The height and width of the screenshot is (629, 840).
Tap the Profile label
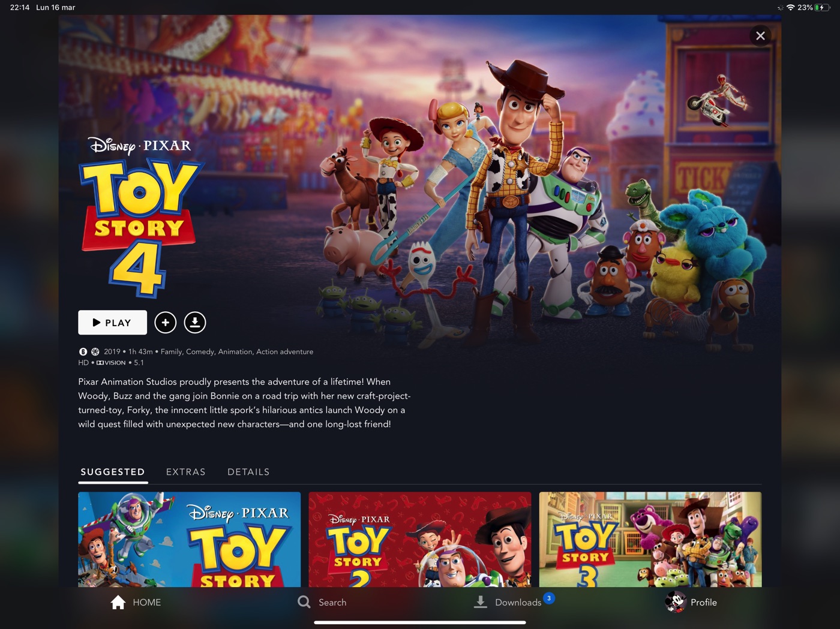pos(704,602)
